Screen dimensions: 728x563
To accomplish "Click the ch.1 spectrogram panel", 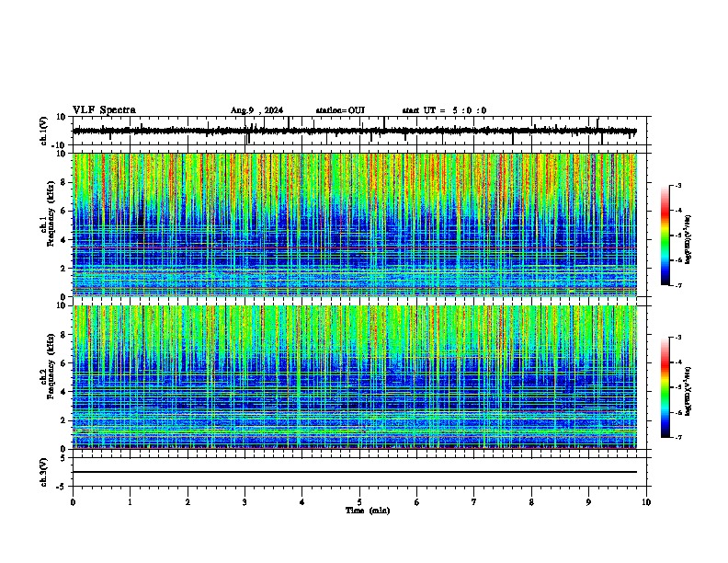I will 355,224.
